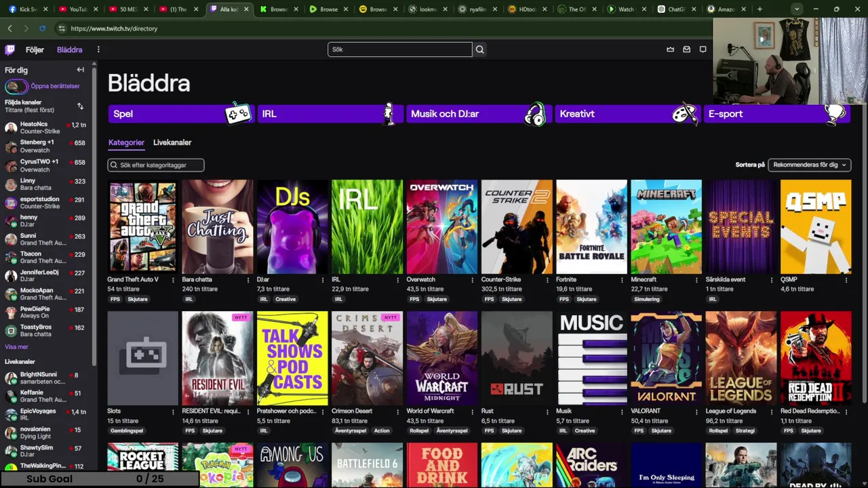The height and width of the screenshot is (488, 868).
Task: Click the Strategi tag under League of Legends
Action: pos(745,430)
